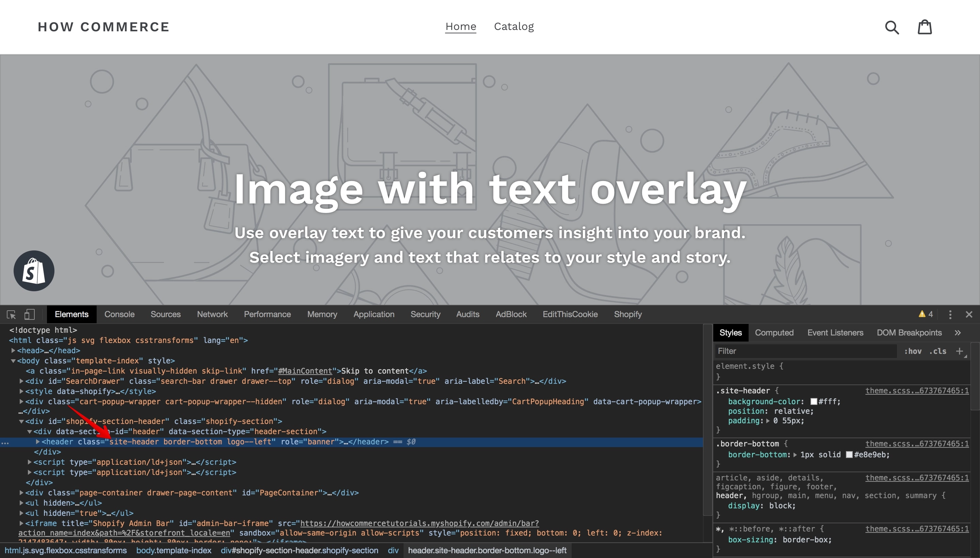Open the Sources tab
Image resolution: width=980 pixels, height=558 pixels.
(x=166, y=314)
